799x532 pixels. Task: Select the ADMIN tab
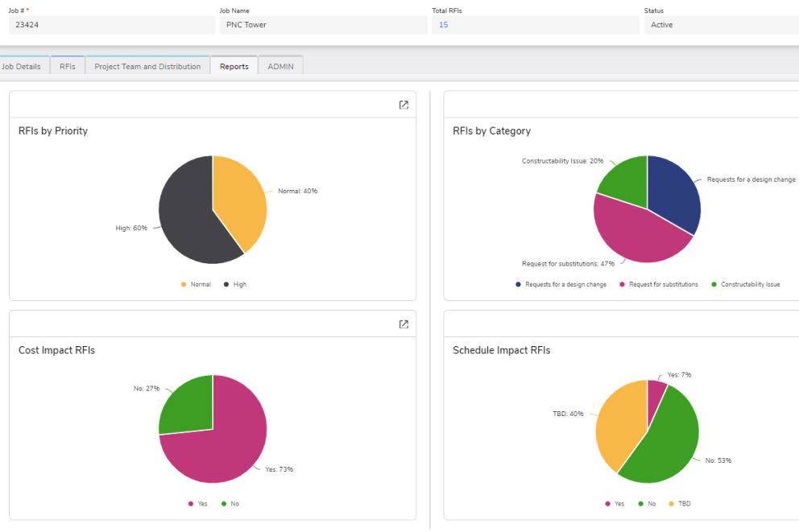(281, 67)
